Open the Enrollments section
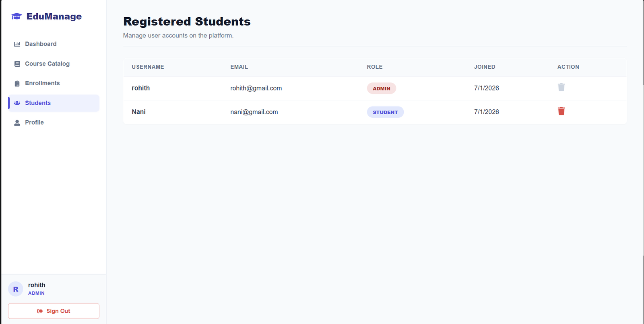The width and height of the screenshot is (644, 324). click(x=54, y=83)
